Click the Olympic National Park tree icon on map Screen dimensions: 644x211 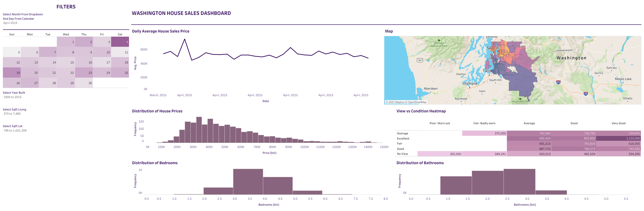point(439,41)
